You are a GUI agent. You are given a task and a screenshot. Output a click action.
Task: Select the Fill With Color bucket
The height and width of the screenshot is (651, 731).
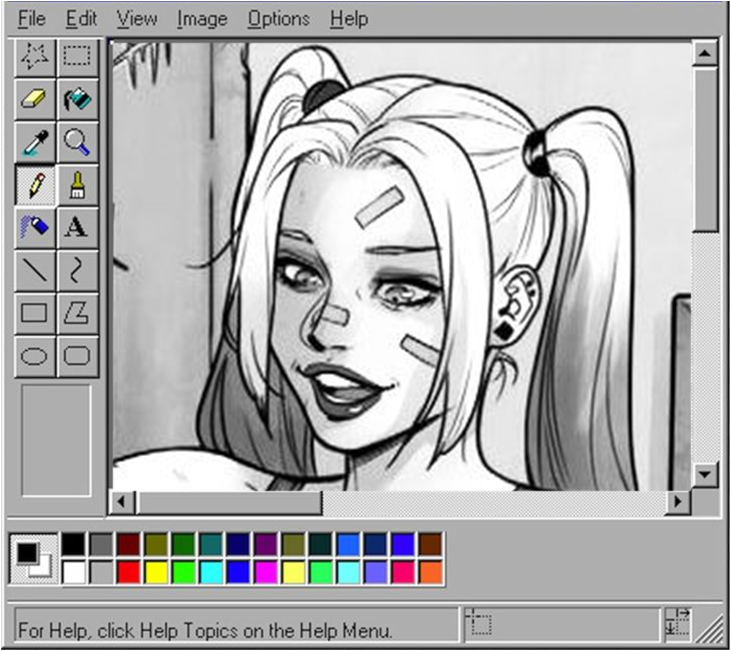(77, 99)
